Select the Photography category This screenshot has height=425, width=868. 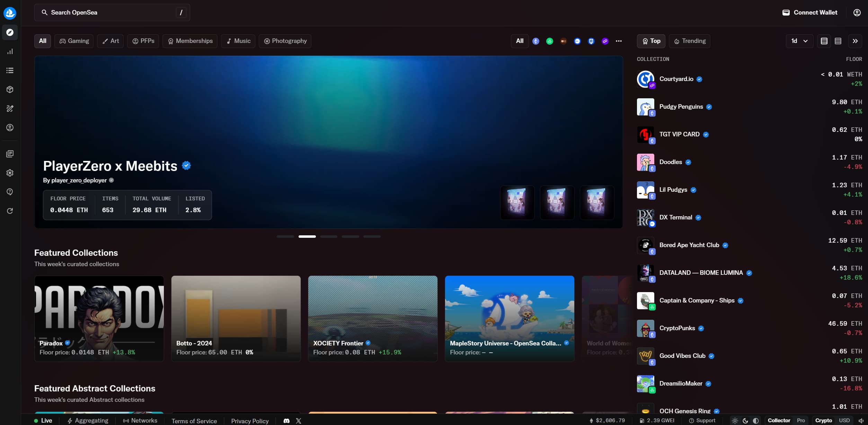click(285, 41)
